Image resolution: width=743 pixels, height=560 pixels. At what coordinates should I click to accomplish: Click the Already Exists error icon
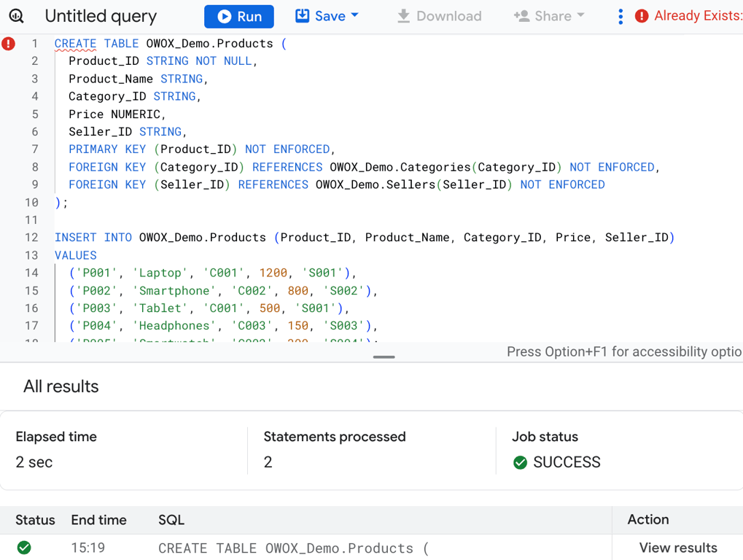point(642,16)
